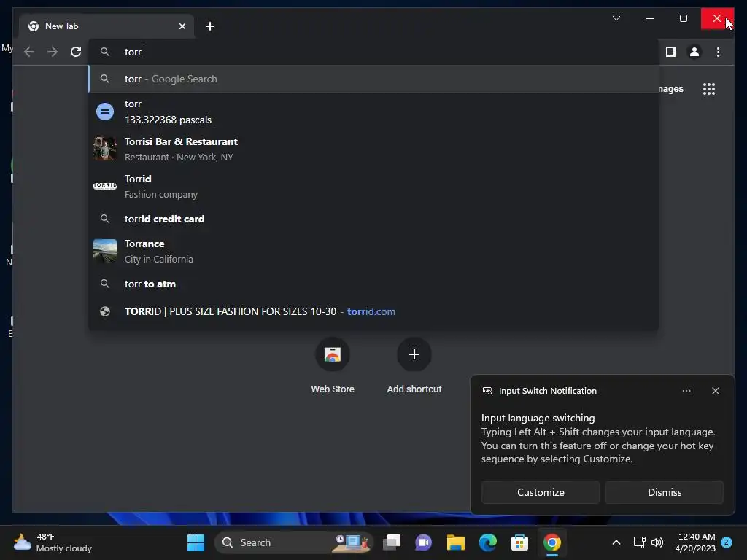Open the torrid.com site suggestion

tap(374, 311)
